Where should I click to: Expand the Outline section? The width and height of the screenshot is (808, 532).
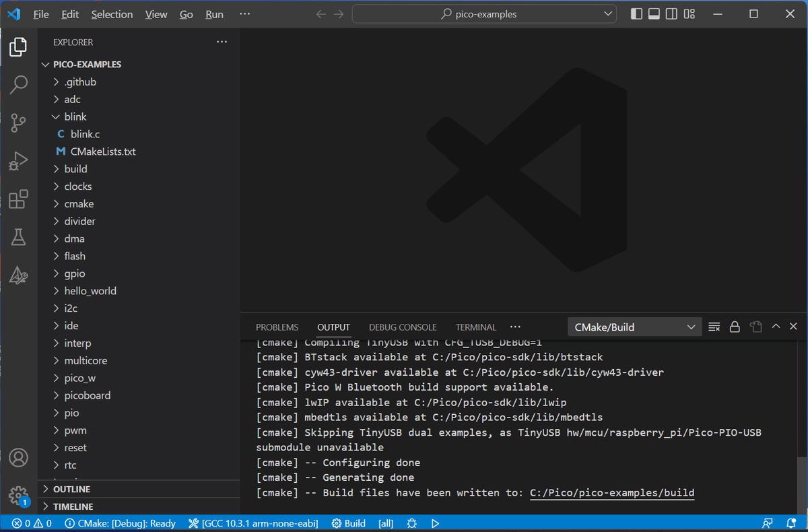click(139, 489)
